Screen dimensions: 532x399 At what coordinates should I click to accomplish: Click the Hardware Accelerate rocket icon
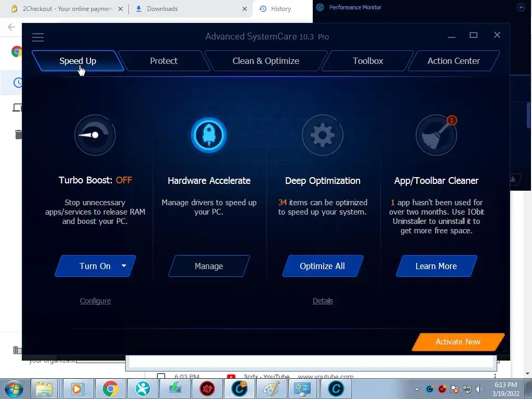point(209,135)
